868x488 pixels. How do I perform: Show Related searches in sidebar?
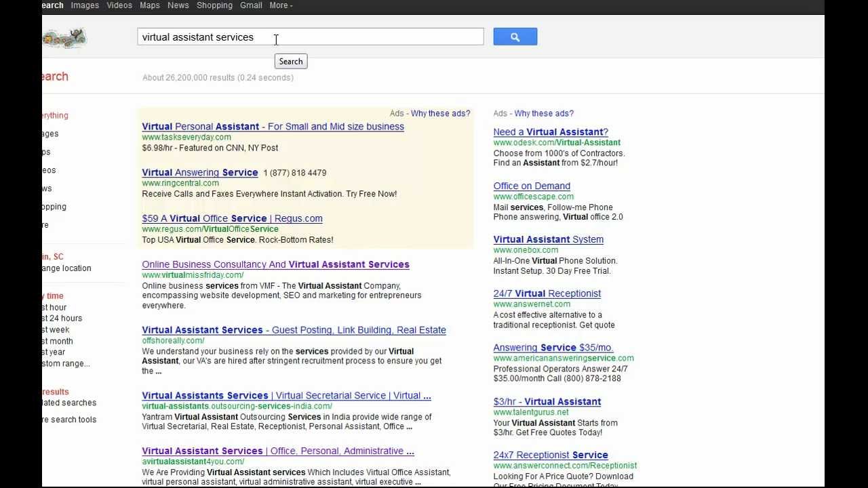click(x=69, y=403)
